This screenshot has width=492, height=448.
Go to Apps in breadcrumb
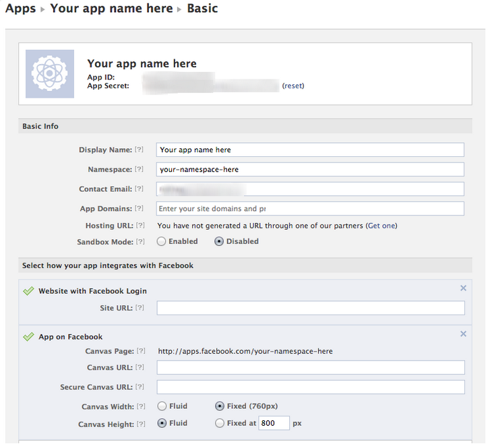[x=21, y=9]
